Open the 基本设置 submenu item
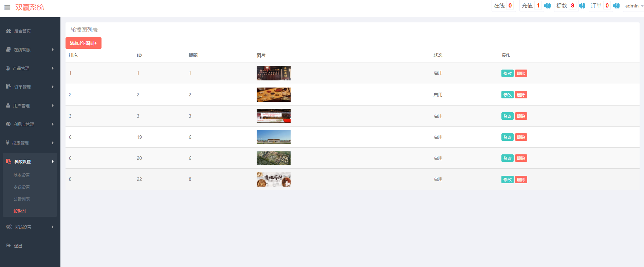Viewport: 644px width, 267px height. (x=22, y=175)
